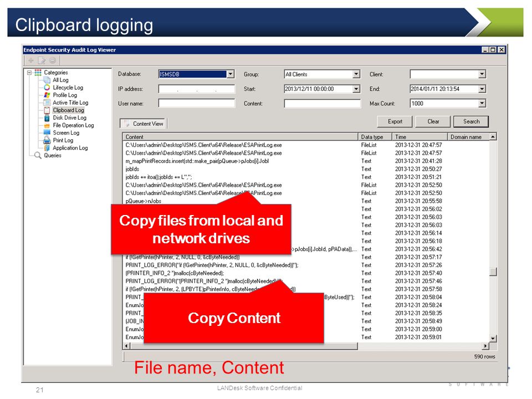The height and width of the screenshot is (399, 532).
Task: Click the Queries magnifier icon
Action: [x=38, y=155]
